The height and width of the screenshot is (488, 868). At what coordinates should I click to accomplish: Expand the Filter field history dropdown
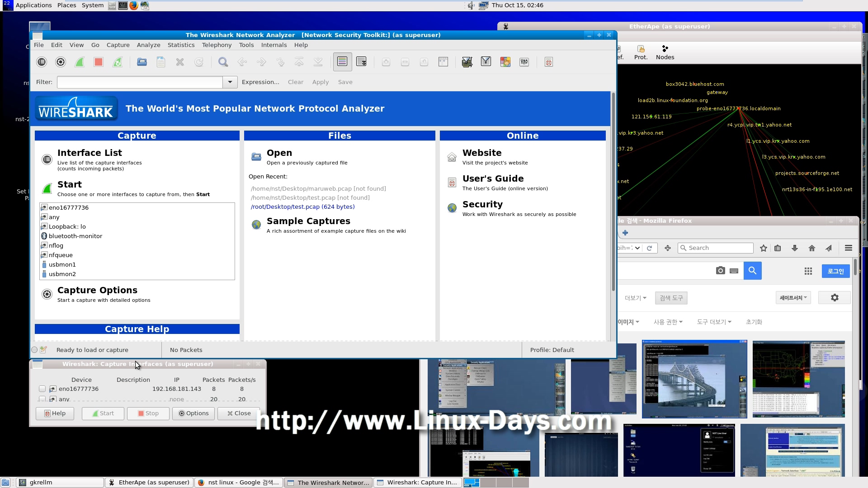230,82
